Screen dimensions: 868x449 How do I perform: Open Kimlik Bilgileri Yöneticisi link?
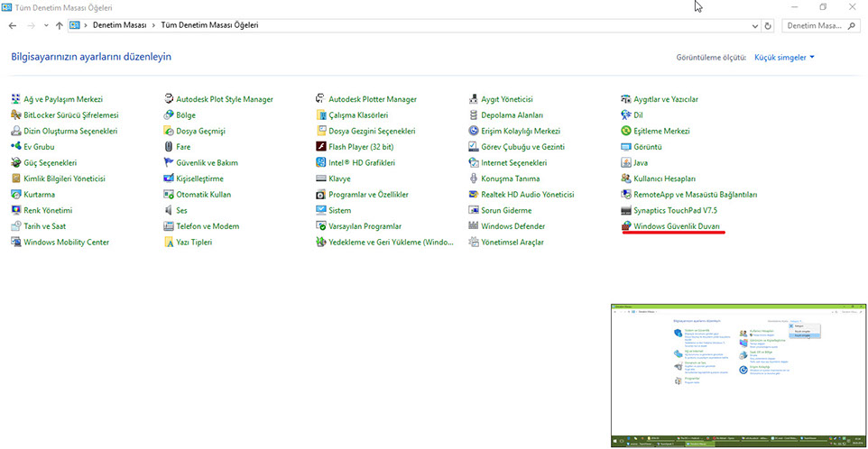click(x=64, y=179)
